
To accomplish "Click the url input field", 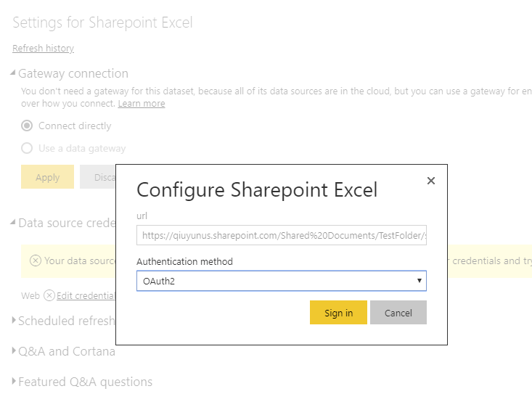I will [x=282, y=235].
